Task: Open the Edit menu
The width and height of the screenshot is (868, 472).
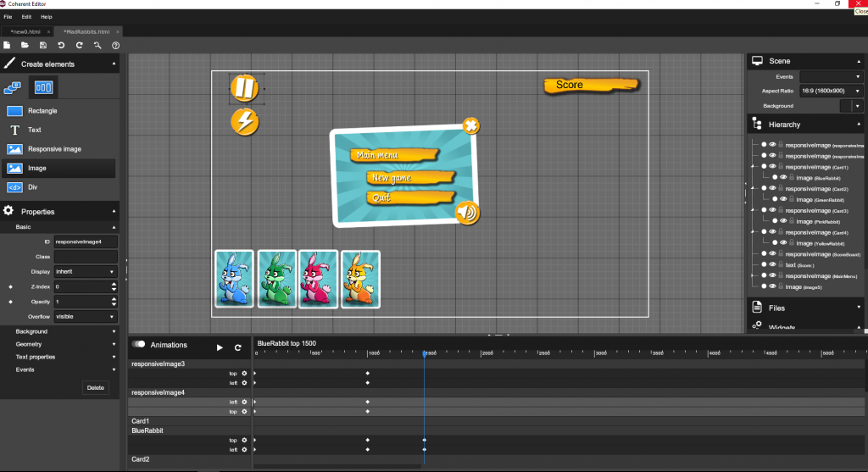Action: pyautogui.click(x=26, y=17)
